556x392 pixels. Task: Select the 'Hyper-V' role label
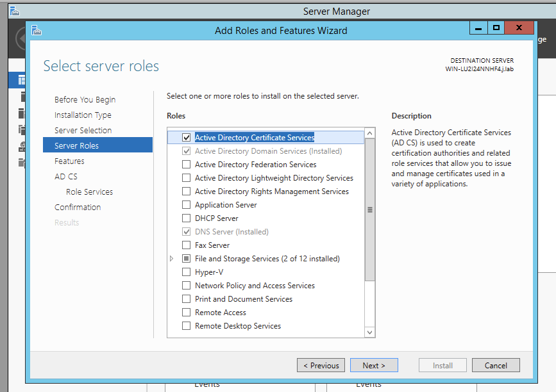click(x=209, y=272)
